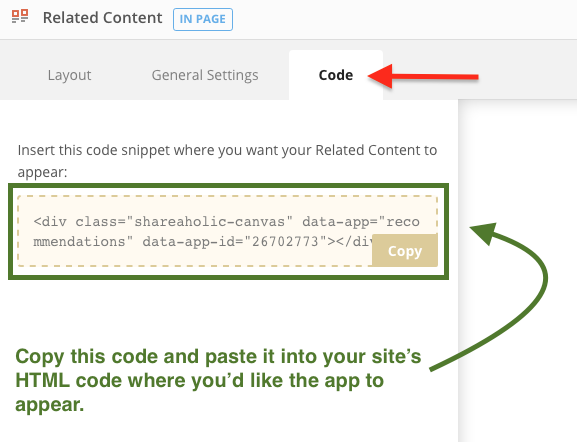Click the 'Insert this code snippet' instruction text
This screenshot has height=442, width=577.
click(227, 160)
